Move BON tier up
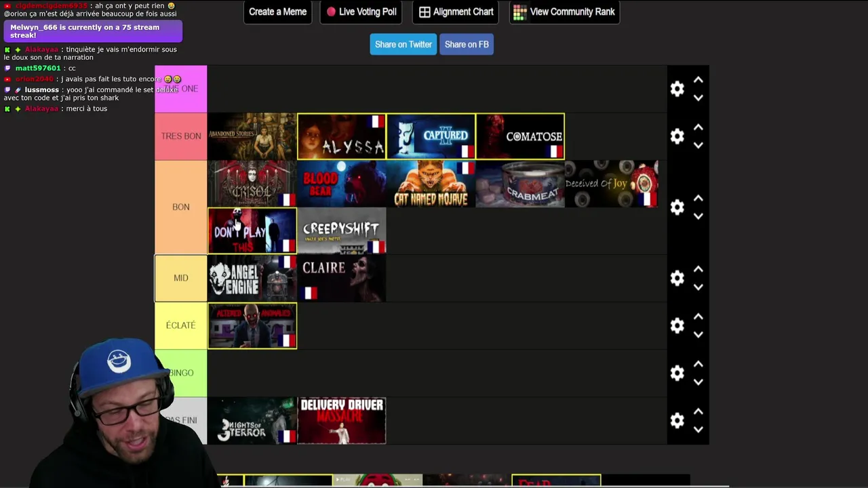 (x=698, y=199)
